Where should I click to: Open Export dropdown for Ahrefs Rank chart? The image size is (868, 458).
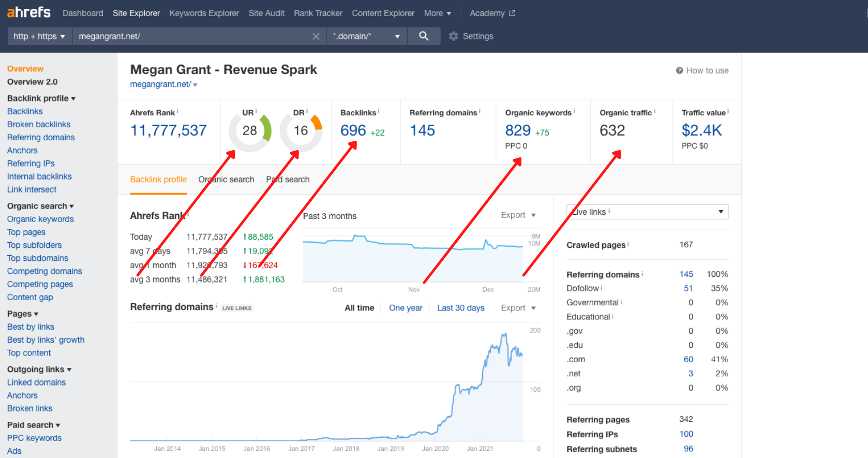click(x=518, y=215)
